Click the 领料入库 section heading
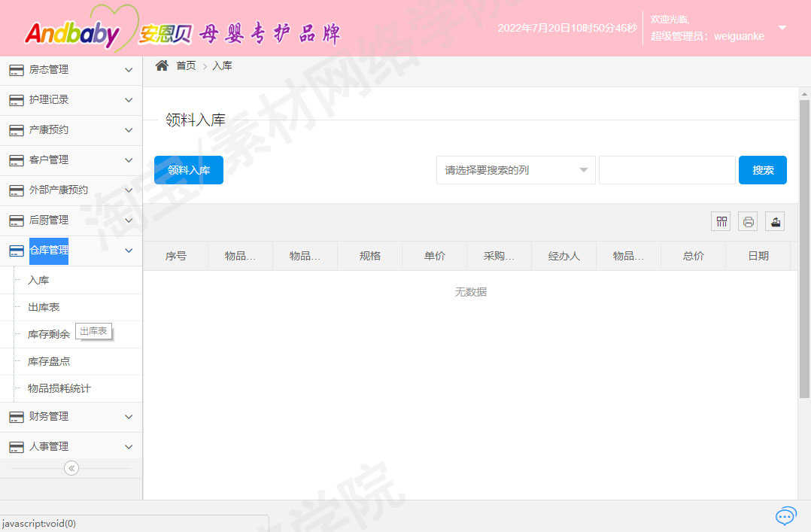The image size is (811, 532). pyautogui.click(x=196, y=120)
